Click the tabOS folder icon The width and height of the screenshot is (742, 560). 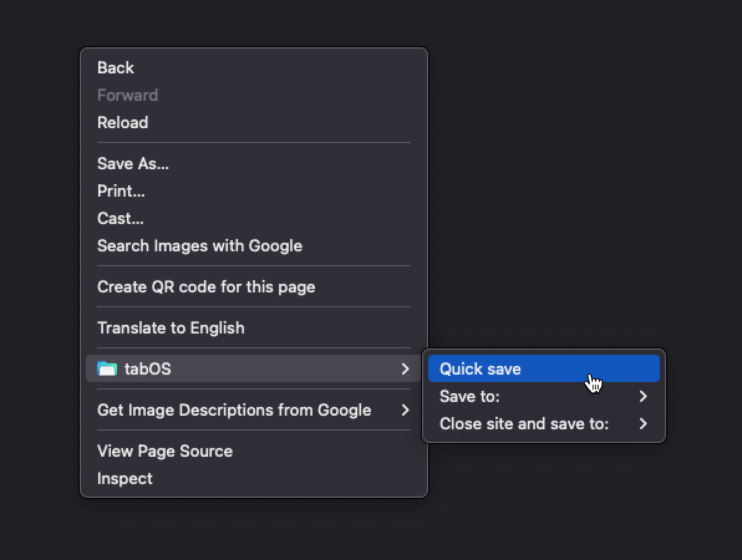[107, 368]
